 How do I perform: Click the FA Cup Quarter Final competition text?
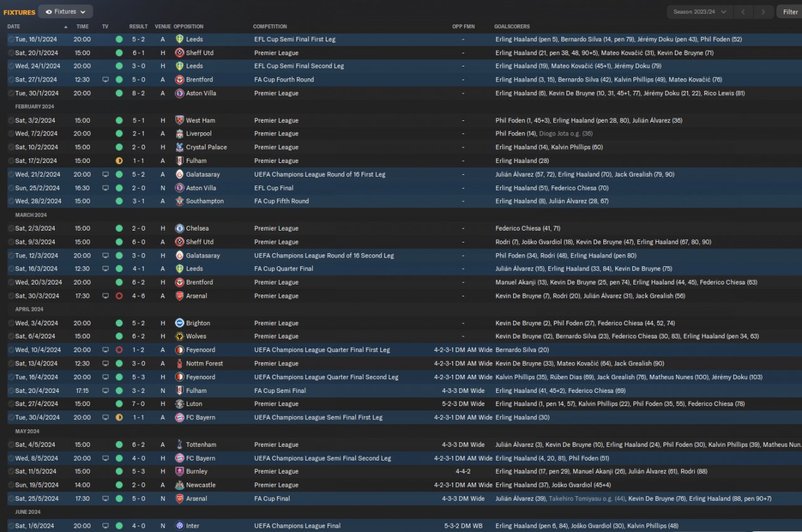tap(284, 269)
